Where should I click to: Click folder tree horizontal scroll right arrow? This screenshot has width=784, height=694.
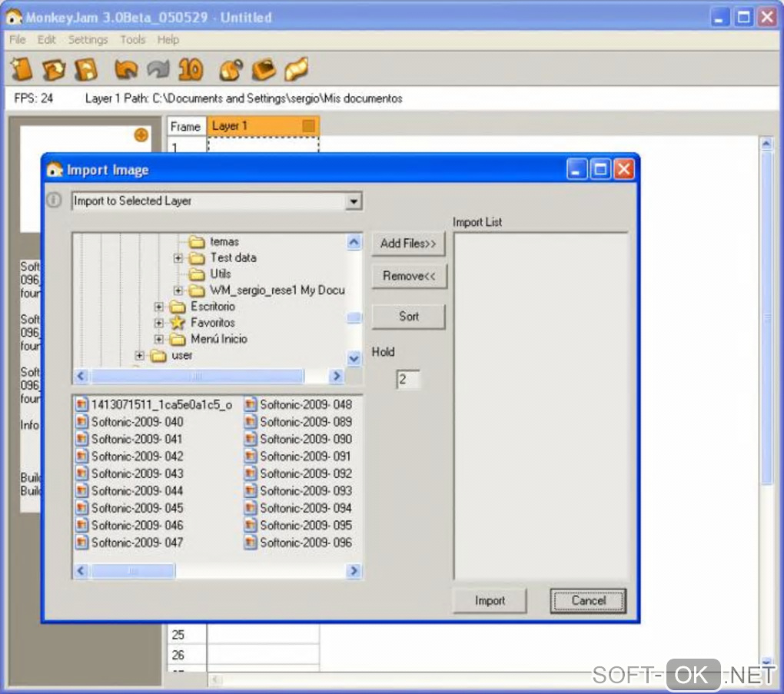(337, 376)
